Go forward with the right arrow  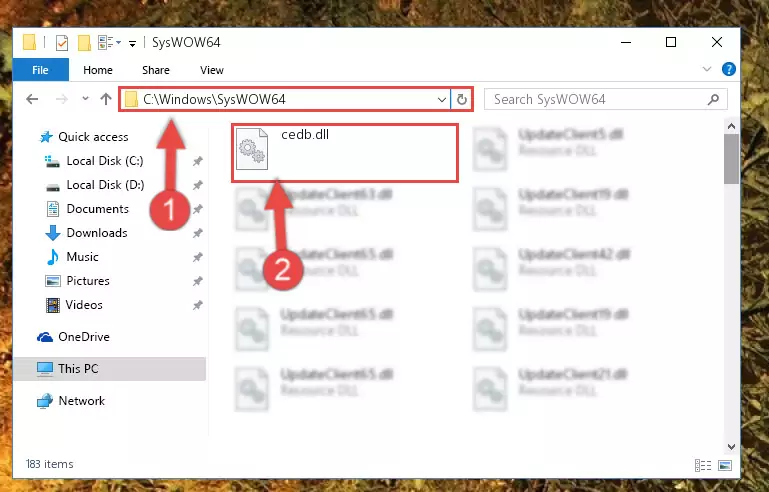(x=62, y=99)
